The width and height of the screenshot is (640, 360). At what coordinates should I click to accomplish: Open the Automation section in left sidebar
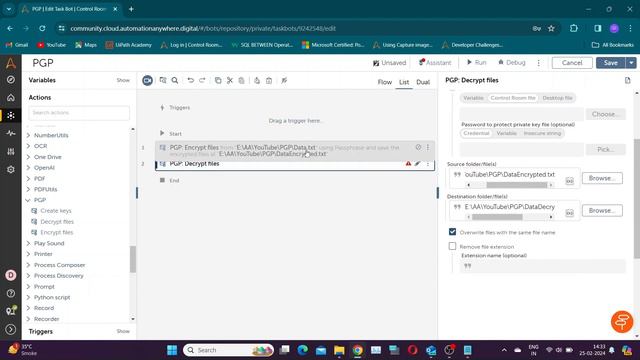[11, 115]
